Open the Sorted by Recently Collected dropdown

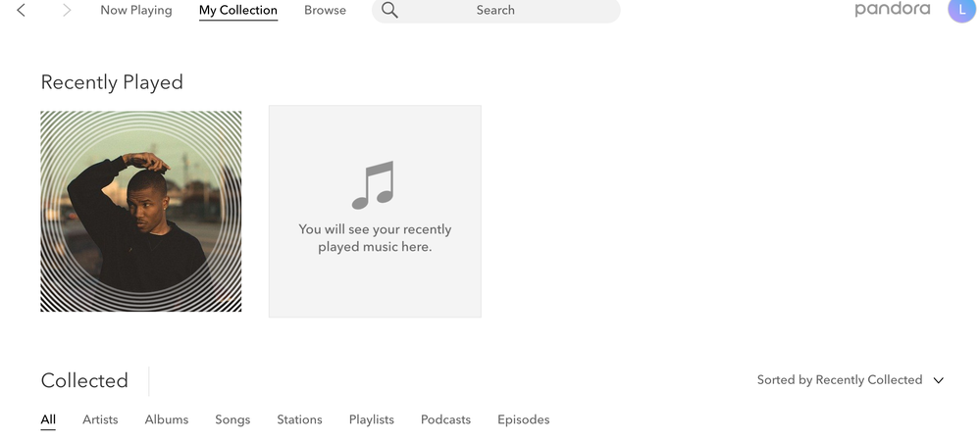point(839,380)
